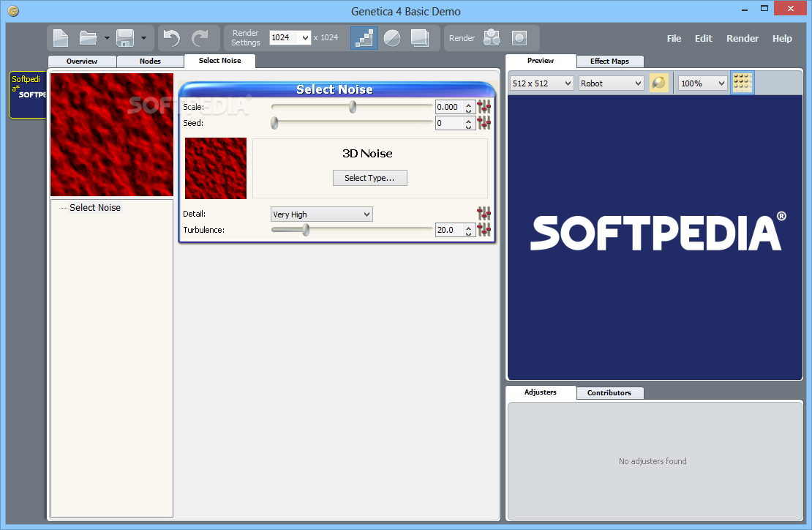This screenshot has height=530, width=812.
Task: Open the Robot preview model dropdown
Action: tap(611, 83)
